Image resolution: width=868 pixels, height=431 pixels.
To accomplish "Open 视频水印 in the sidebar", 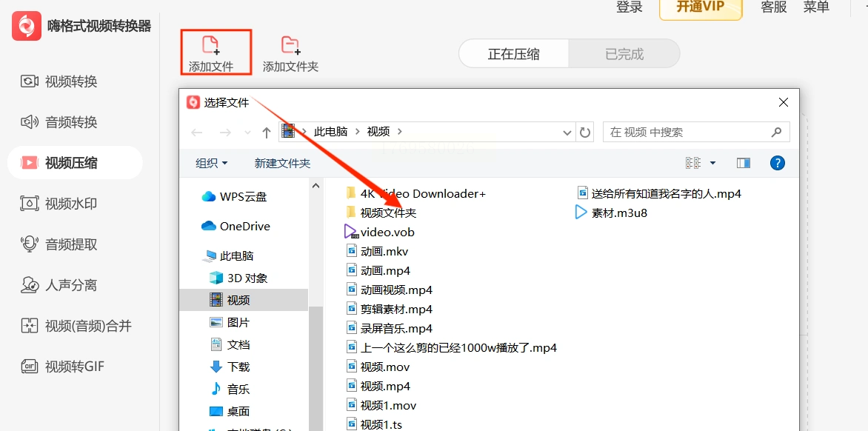I will coord(59,203).
